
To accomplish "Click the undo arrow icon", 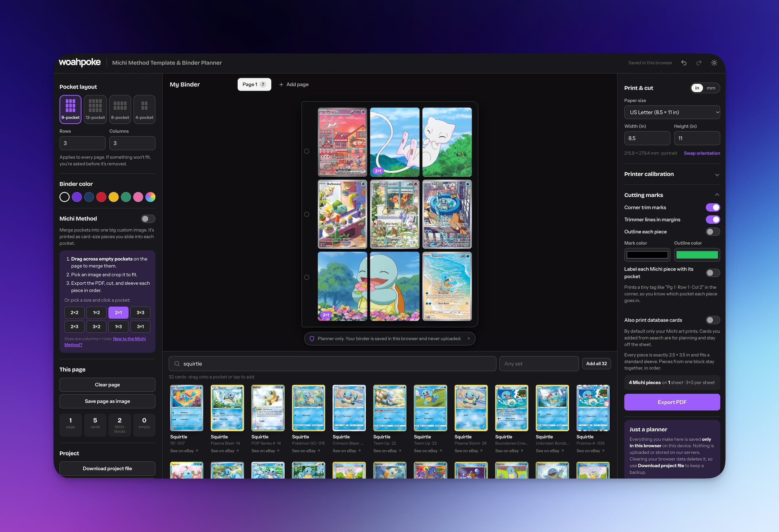I will 684,63.
